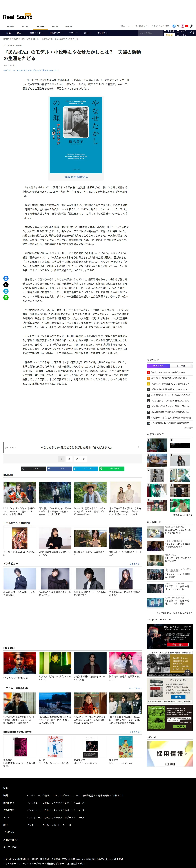Click the Hatena ブックマーク share button

tap(86, 469)
